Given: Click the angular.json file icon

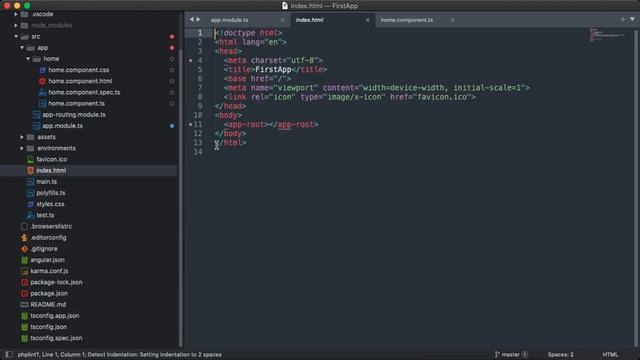Looking at the screenshot, I should click(24, 260).
